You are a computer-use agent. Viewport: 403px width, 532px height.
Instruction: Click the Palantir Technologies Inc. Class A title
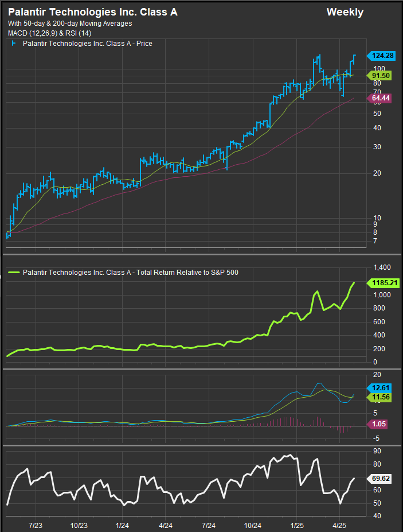coord(92,12)
